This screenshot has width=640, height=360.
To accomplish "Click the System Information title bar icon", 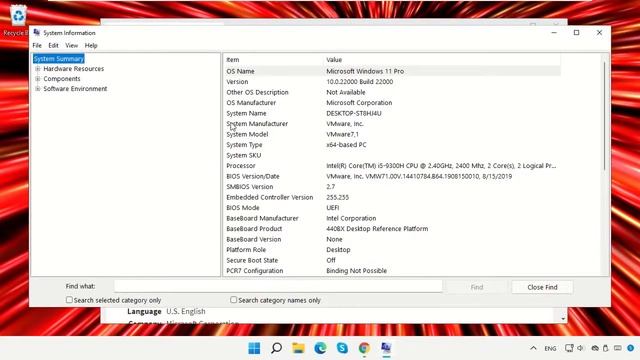I will (x=37, y=32).
